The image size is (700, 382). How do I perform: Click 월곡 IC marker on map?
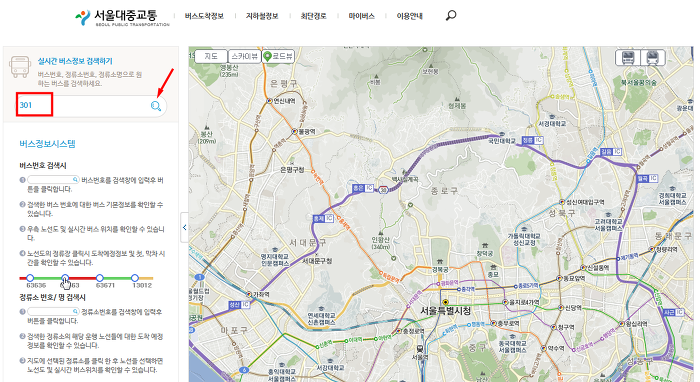[647, 178]
